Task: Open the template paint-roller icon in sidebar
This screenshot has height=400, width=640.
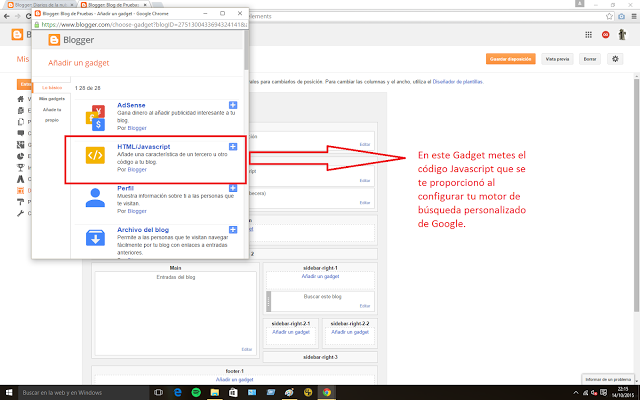Action: click(20, 202)
